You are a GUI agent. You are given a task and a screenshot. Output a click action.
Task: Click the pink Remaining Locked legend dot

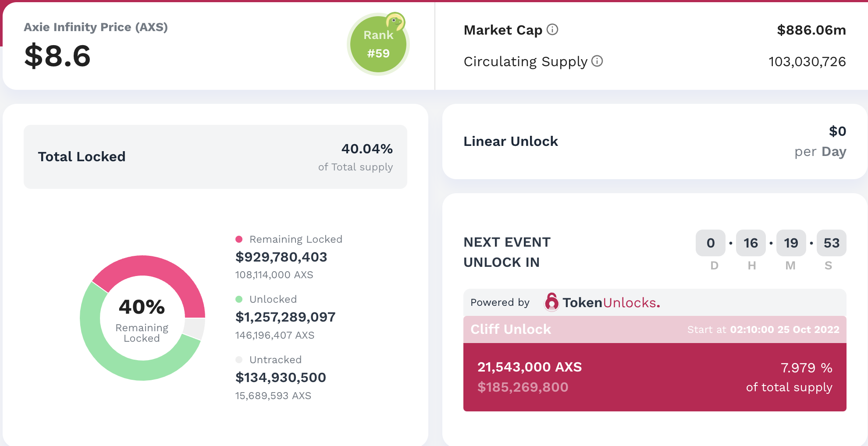point(239,239)
